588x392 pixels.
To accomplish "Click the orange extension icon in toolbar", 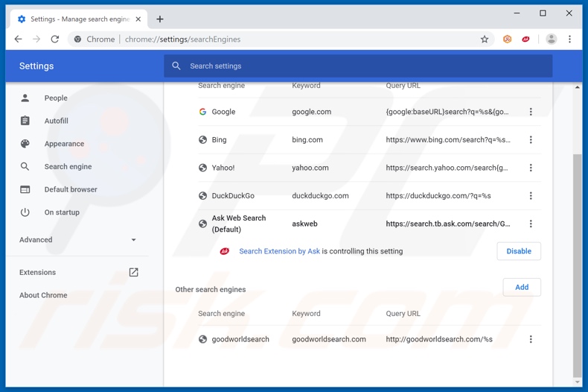I will point(508,39).
